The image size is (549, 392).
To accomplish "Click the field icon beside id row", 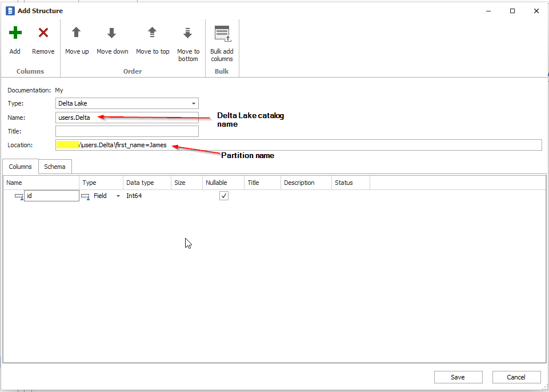I will tap(19, 196).
